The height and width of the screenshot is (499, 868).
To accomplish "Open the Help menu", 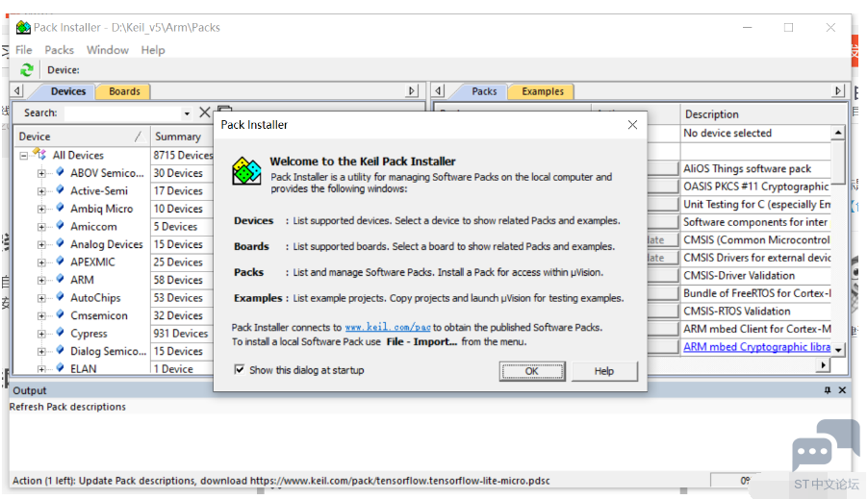I will pyautogui.click(x=153, y=50).
